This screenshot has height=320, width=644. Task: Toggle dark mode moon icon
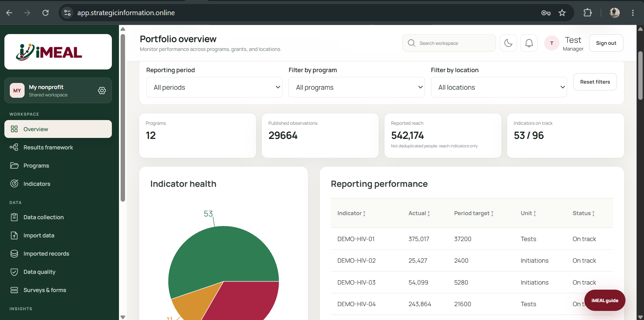[x=508, y=43]
